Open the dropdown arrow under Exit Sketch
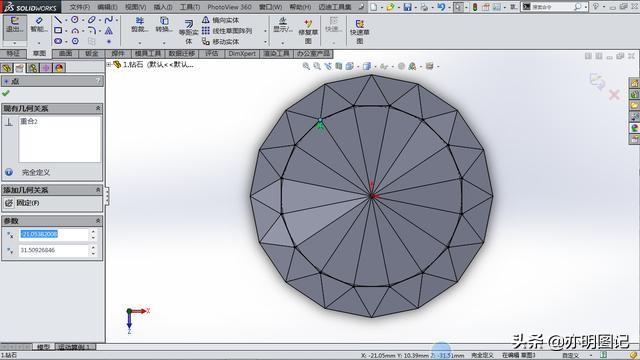The width and height of the screenshot is (640, 360). [x=15, y=43]
